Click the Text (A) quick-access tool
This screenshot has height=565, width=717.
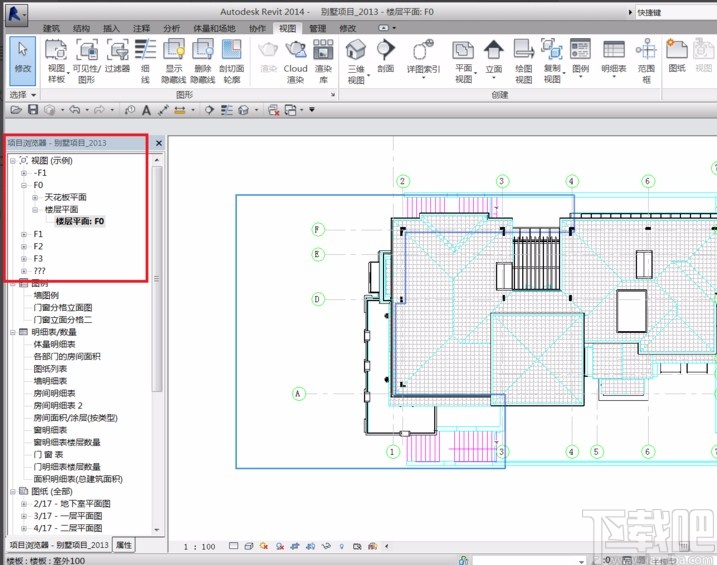pyautogui.click(x=146, y=110)
